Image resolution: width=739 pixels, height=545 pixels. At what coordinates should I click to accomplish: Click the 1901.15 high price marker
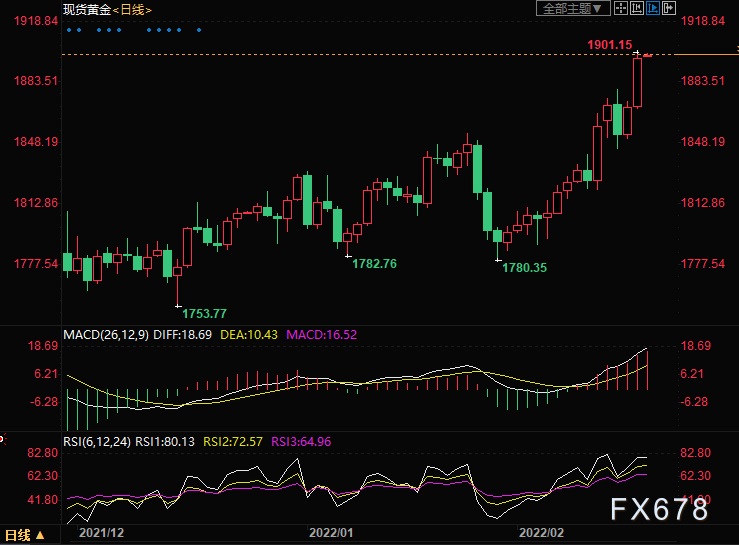point(608,45)
